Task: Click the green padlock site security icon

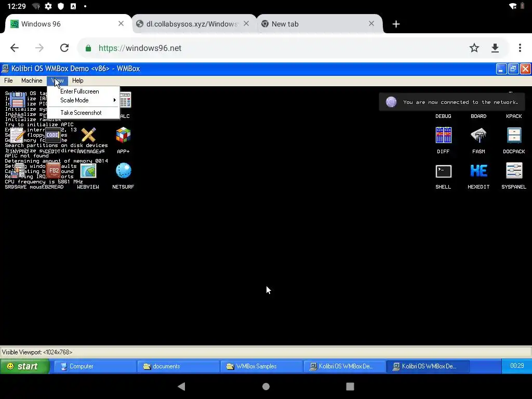Action: pos(88,48)
